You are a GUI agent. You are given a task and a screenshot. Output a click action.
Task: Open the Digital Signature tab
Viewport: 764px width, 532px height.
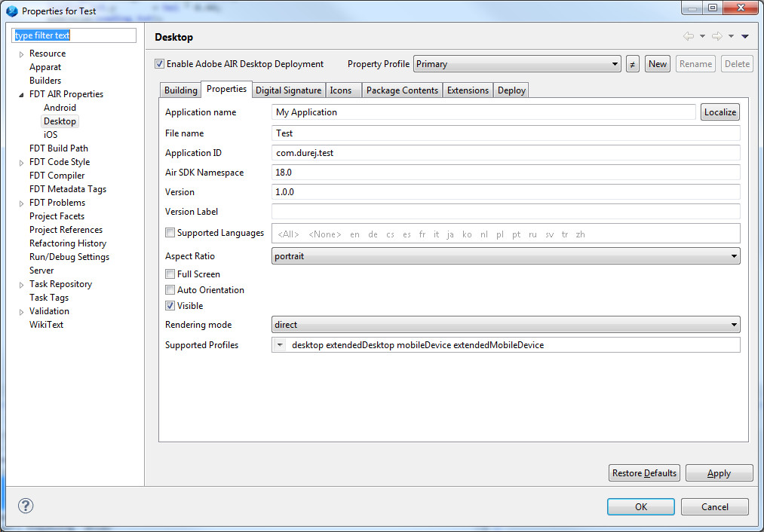(x=288, y=90)
